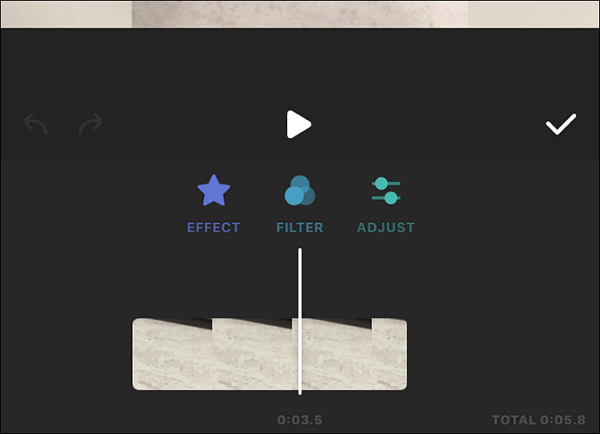
Task: Click the video preview area at top
Action: [x=300, y=14]
